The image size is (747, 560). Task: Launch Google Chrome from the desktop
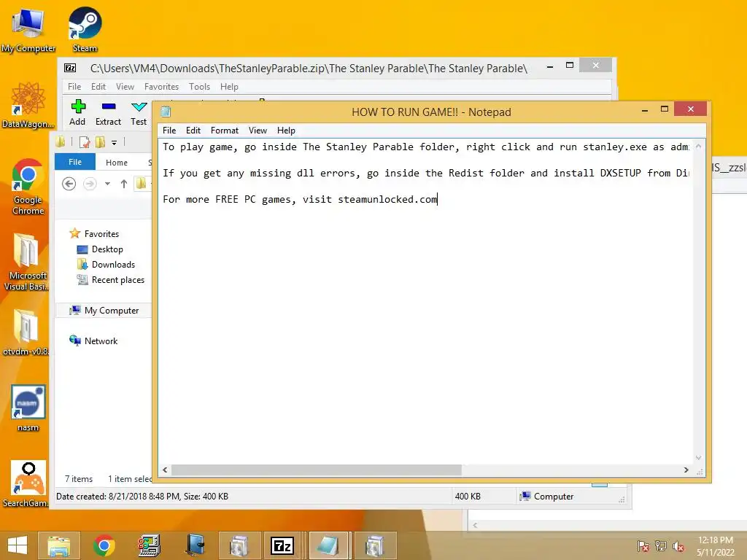coord(28,187)
